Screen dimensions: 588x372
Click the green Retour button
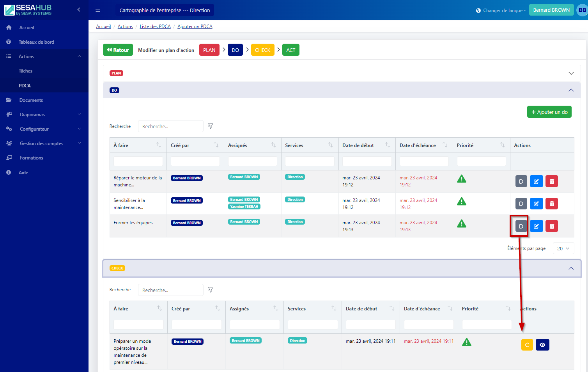click(118, 50)
